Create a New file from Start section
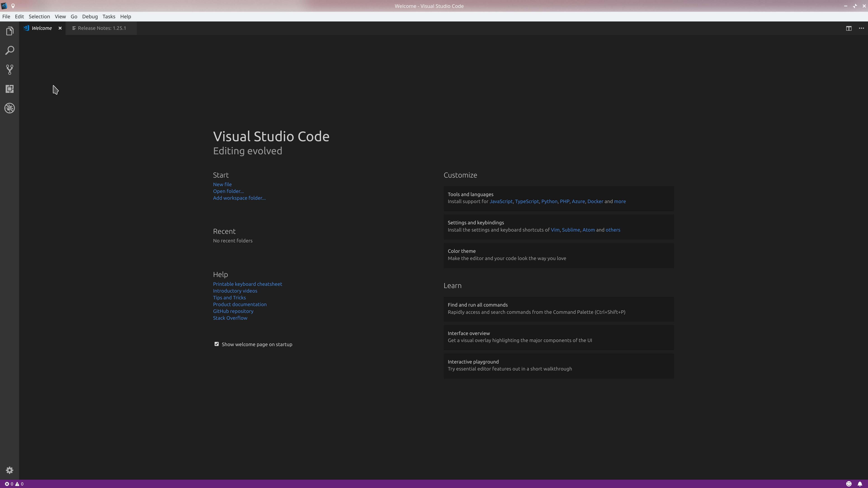This screenshot has height=488, width=868. click(222, 184)
